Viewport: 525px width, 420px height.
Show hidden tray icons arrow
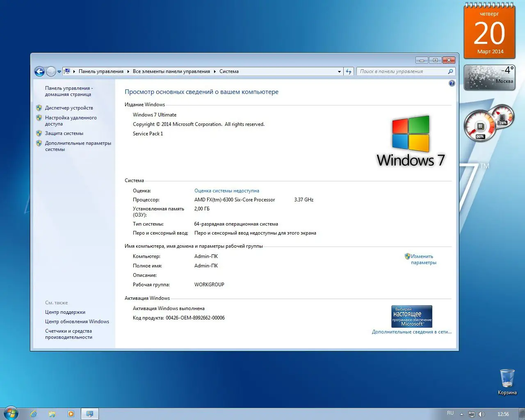[462, 414]
